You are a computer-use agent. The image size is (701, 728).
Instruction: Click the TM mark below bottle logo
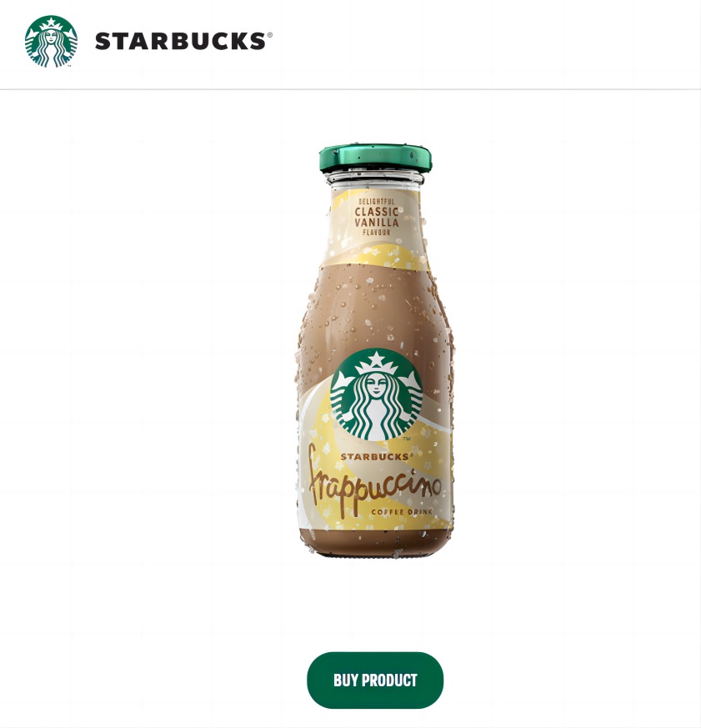(407, 439)
